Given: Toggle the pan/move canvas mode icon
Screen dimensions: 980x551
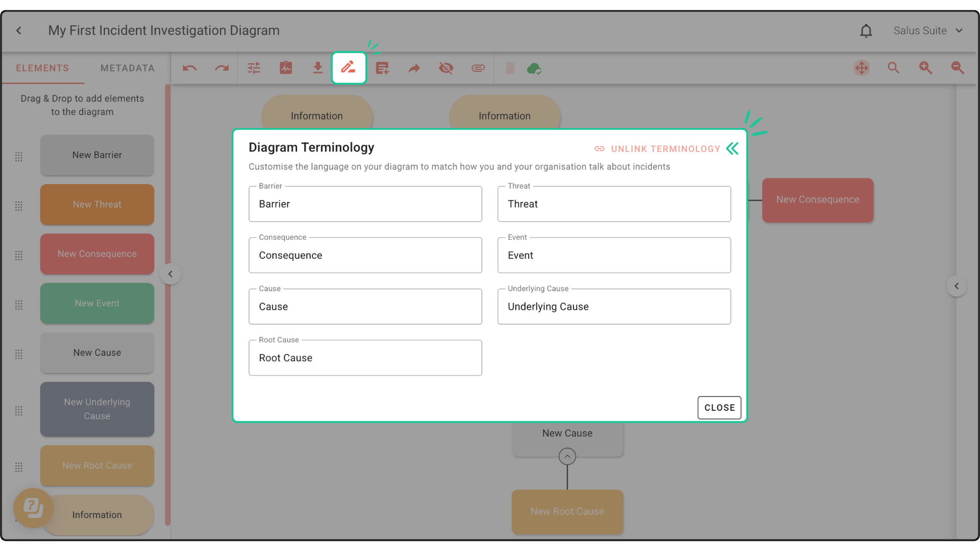Looking at the screenshot, I should pyautogui.click(x=862, y=68).
